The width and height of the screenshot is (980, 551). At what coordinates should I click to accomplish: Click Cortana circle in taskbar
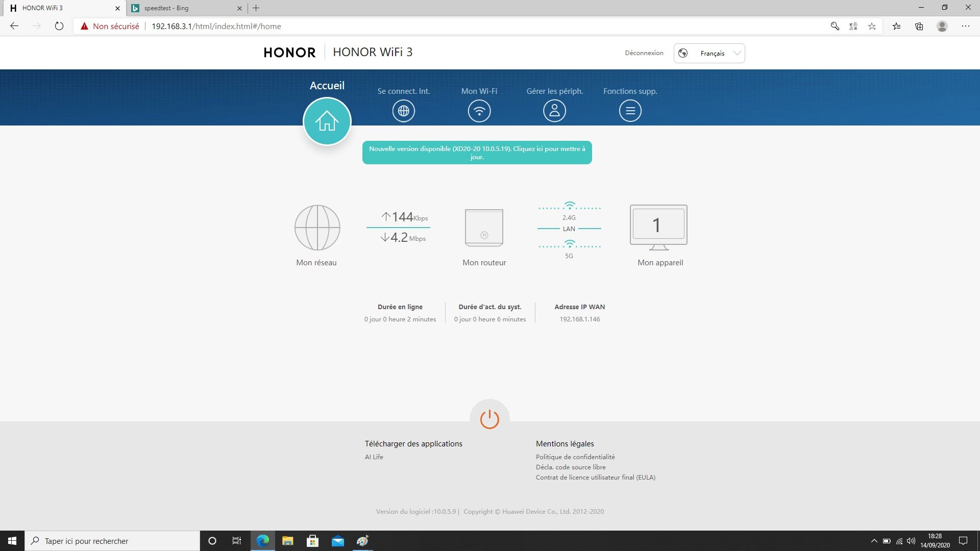click(x=212, y=541)
